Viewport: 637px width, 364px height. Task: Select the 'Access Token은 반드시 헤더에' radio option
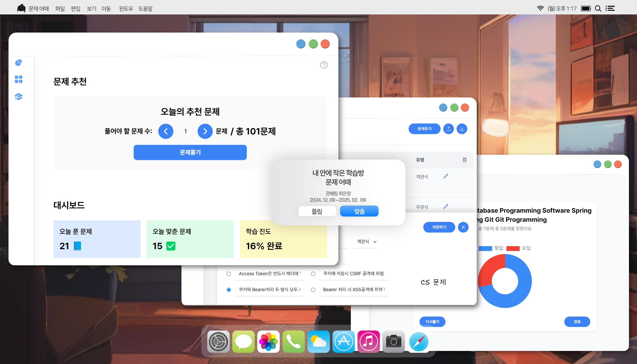click(229, 274)
